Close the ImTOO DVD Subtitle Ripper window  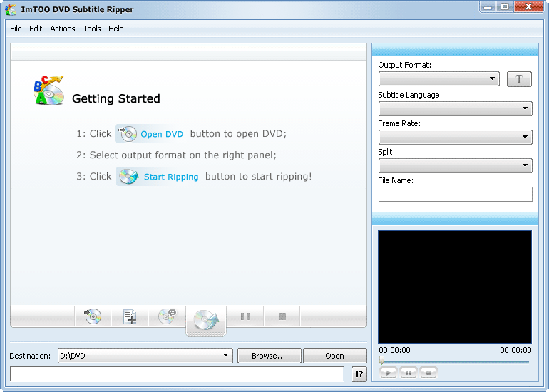[x=529, y=6]
